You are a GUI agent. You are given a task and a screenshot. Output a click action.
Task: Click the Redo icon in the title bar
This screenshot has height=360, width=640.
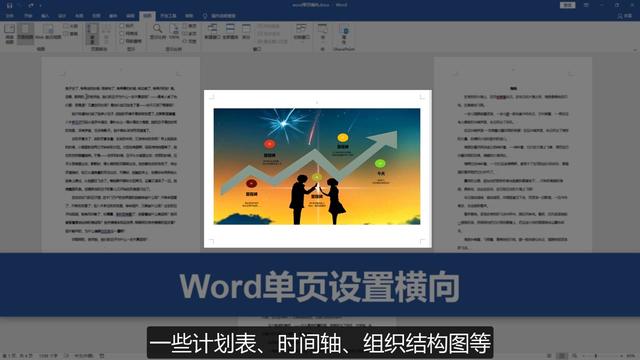[x=31, y=5]
